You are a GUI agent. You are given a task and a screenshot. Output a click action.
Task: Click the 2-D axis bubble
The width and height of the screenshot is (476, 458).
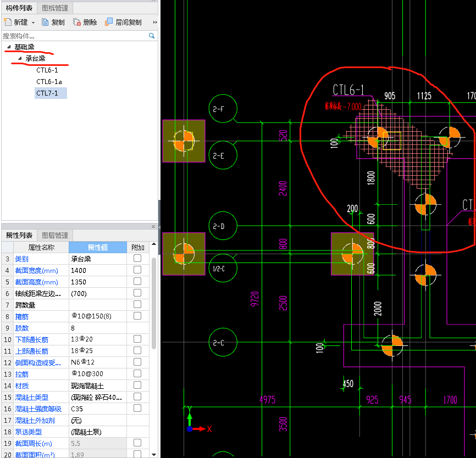(x=223, y=226)
